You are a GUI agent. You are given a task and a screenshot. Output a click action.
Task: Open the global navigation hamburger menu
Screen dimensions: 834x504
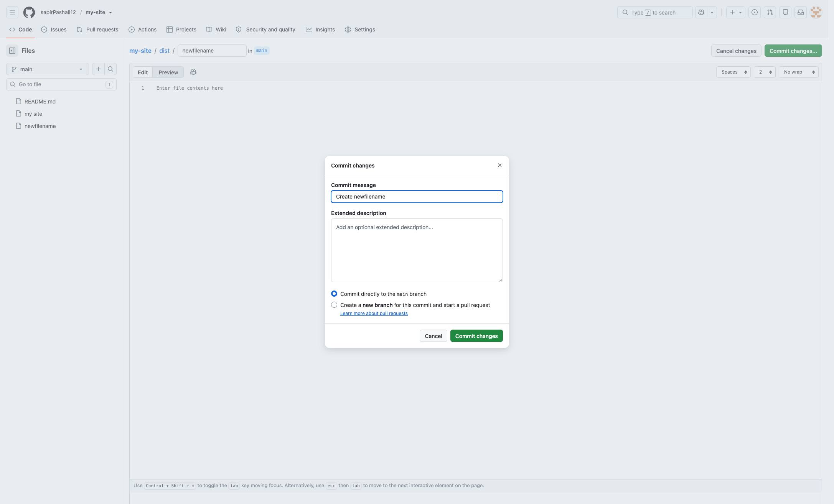pos(12,12)
